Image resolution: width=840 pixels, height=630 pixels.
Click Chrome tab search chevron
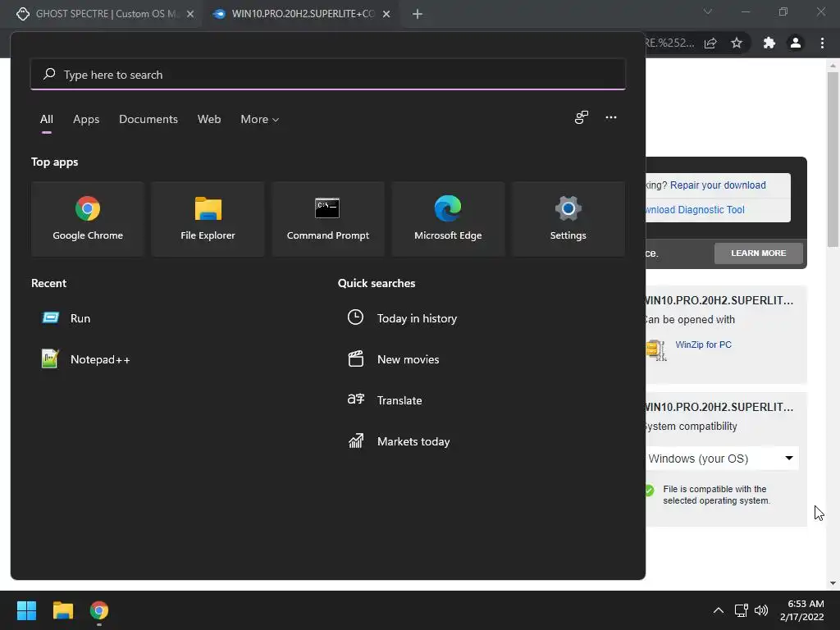pos(708,11)
